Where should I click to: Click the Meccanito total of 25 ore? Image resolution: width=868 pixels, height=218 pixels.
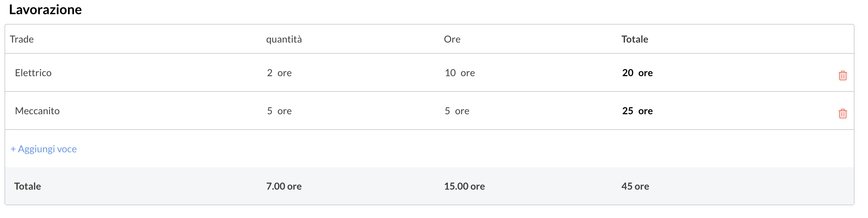pyautogui.click(x=637, y=111)
